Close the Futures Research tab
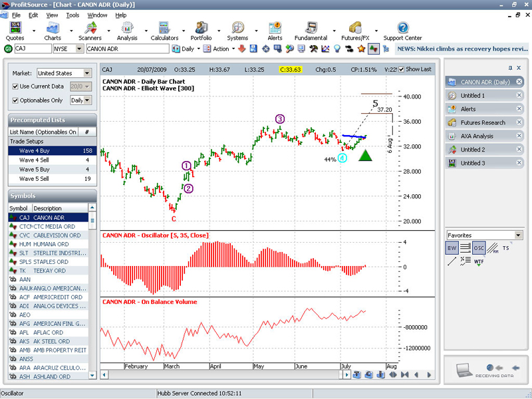Screen dimensions: 532x399 (519, 122)
